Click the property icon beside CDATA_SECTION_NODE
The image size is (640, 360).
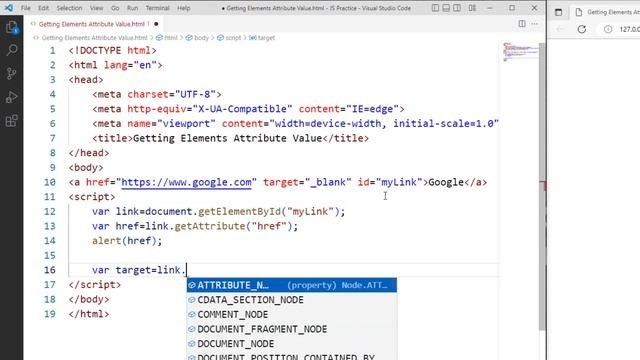pos(191,300)
